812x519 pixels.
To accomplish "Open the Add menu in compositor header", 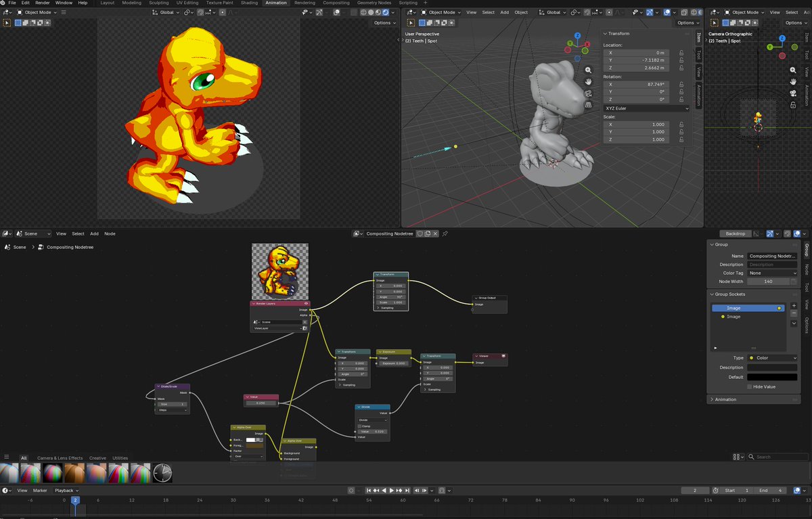I will click(94, 233).
